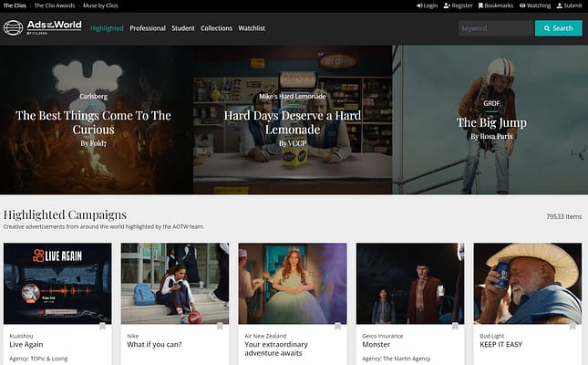Click the Carlsberg brand label on banner

pos(93,96)
